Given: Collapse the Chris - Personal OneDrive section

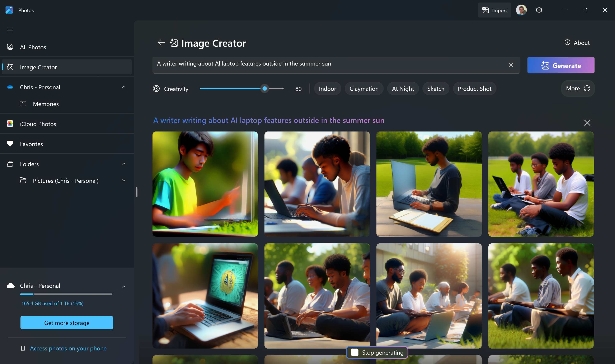Looking at the screenshot, I should tap(124, 87).
